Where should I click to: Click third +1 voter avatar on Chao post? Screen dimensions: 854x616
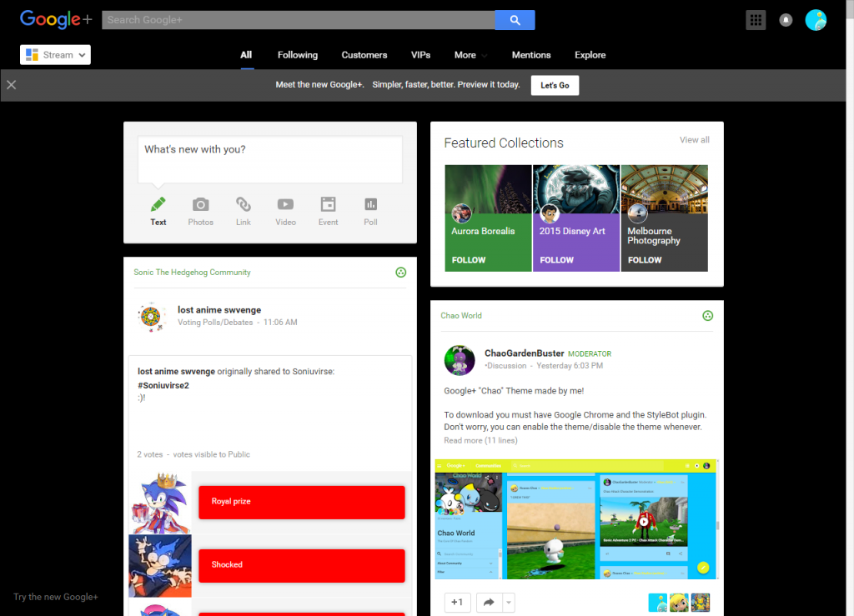click(701, 603)
